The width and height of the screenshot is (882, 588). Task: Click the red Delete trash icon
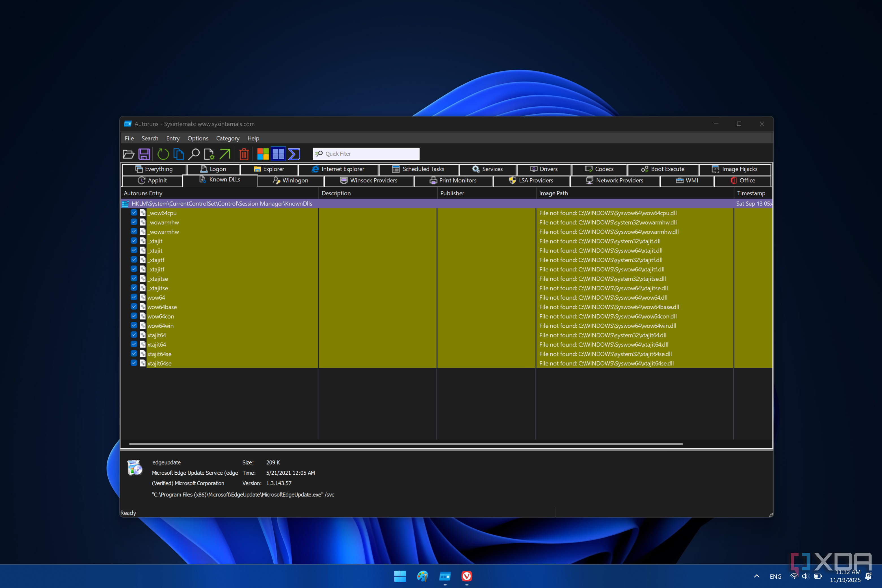[x=244, y=154]
